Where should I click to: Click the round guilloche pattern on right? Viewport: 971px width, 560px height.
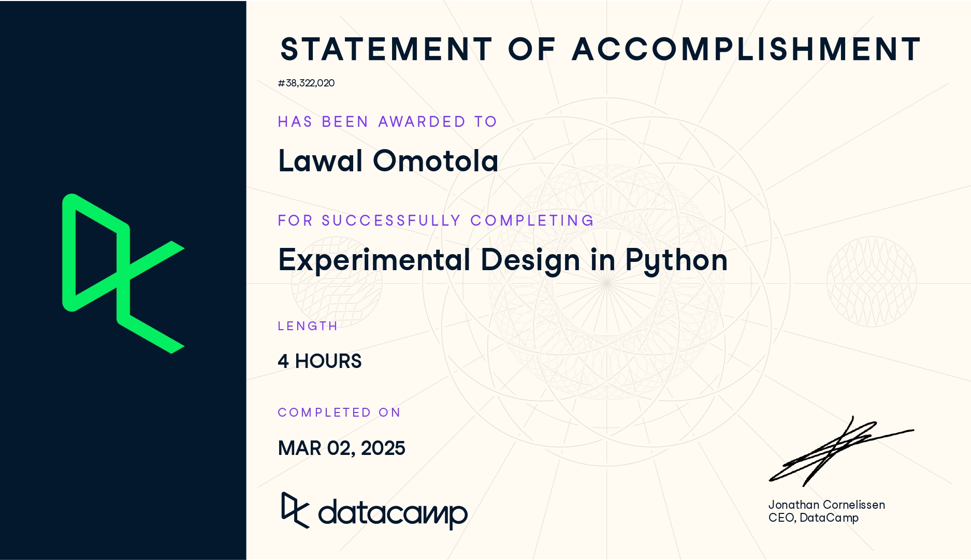coord(872,282)
